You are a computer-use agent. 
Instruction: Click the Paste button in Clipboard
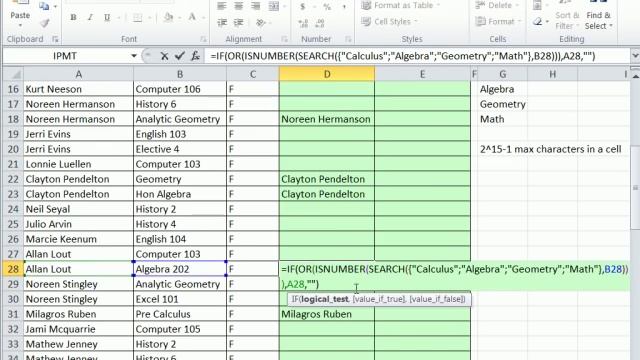20,14
